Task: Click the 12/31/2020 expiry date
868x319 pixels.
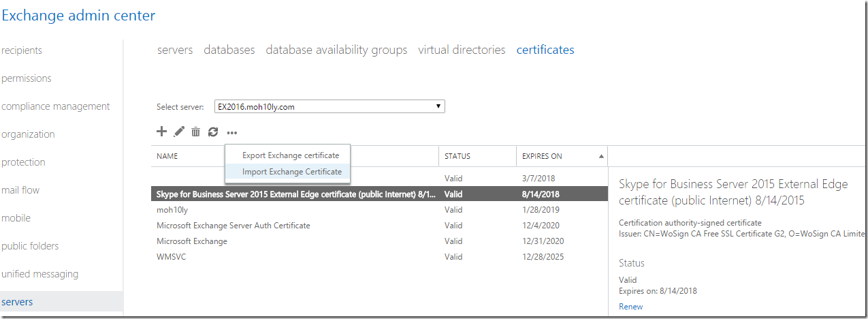Action: (541, 241)
